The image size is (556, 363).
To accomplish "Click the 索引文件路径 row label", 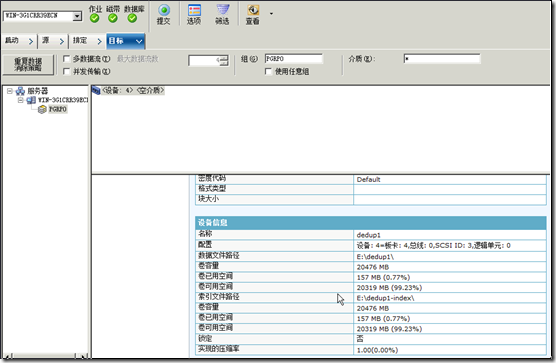I will pyautogui.click(x=218, y=297).
